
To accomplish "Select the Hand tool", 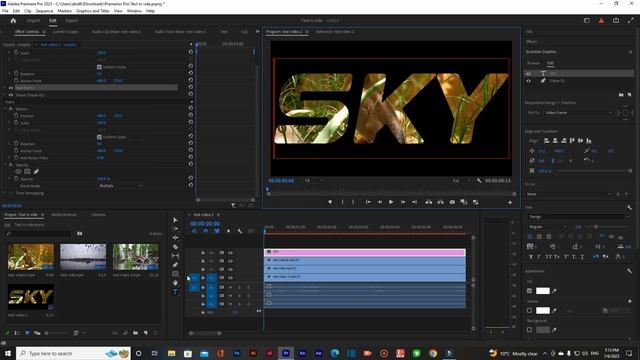I will pyautogui.click(x=176, y=283).
